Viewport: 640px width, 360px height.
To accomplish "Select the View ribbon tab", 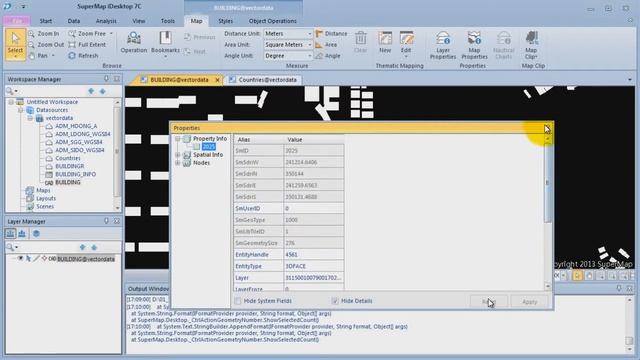I will coord(138,21).
